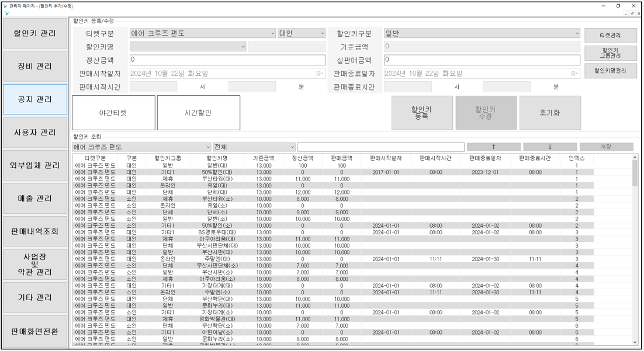644x351 pixels.
Task: Focus the 정산금액 input field
Action: click(227, 60)
